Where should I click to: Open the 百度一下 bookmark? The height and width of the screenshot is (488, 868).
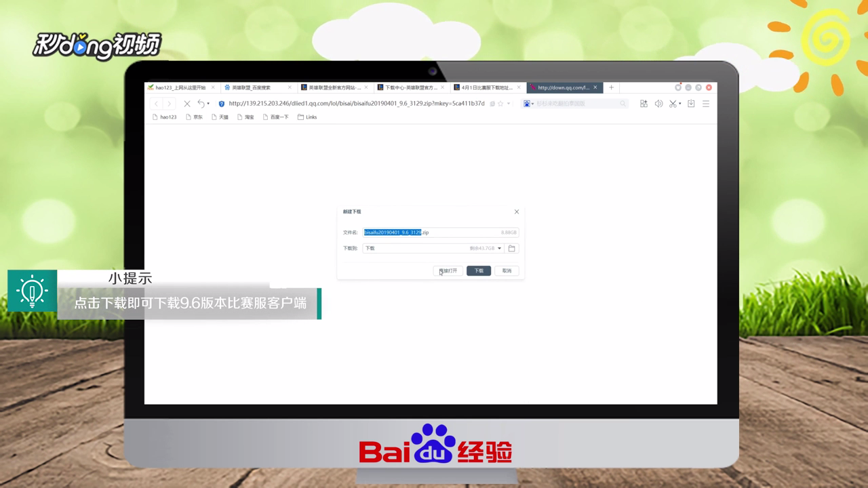tap(275, 117)
